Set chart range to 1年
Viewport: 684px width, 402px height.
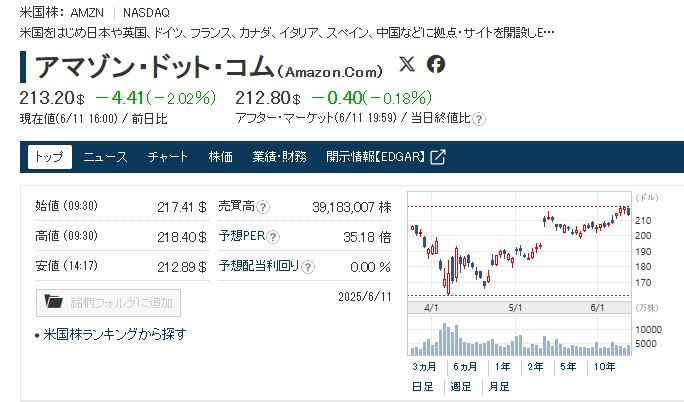pyautogui.click(x=503, y=367)
